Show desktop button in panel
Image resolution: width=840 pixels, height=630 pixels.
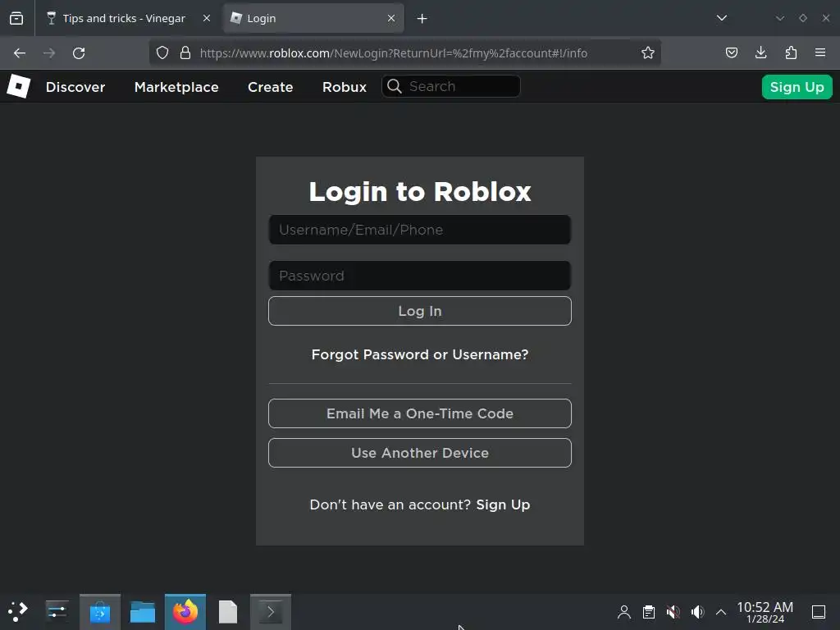pyautogui.click(x=819, y=612)
